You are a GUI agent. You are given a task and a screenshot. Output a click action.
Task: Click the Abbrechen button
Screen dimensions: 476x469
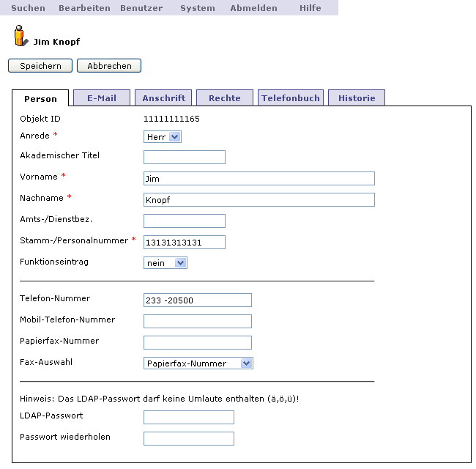tap(109, 66)
